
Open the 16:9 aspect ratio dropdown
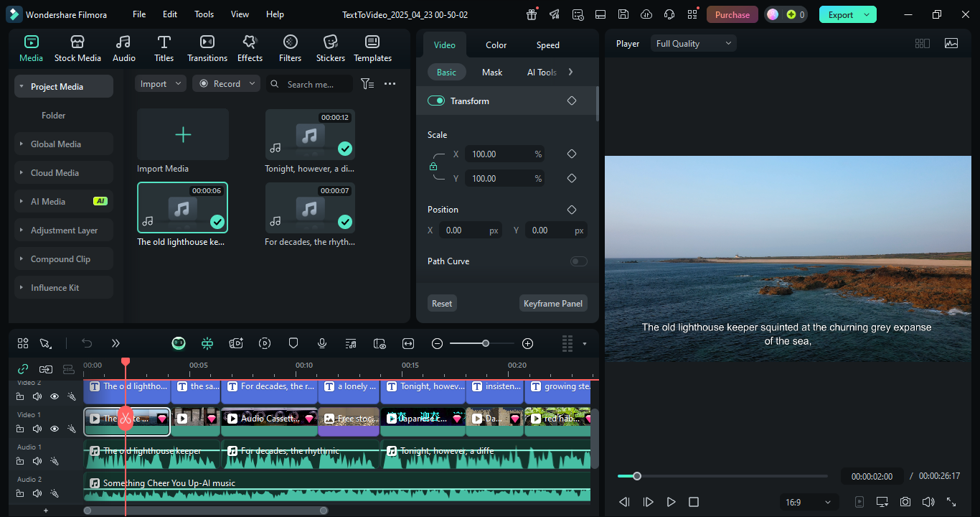coord(809,502)
